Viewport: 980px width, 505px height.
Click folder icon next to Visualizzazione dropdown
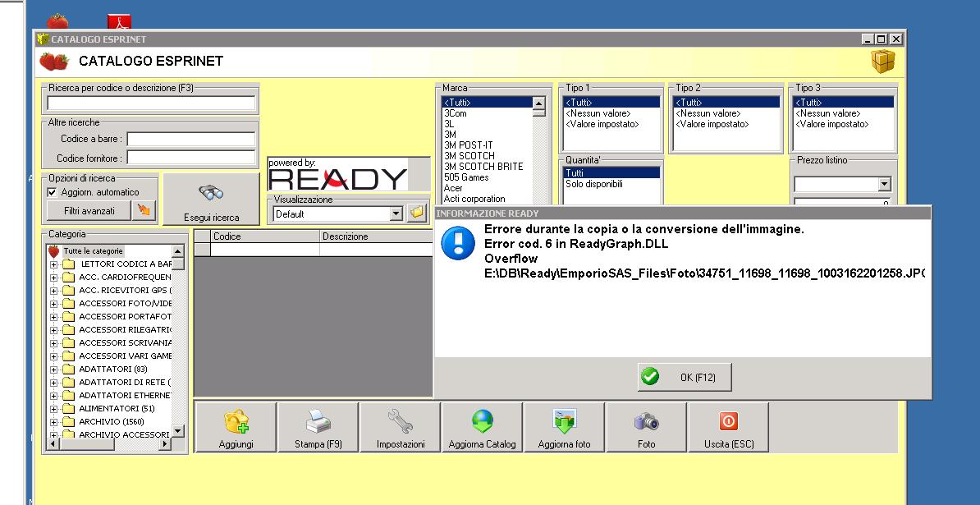point(416,213)
